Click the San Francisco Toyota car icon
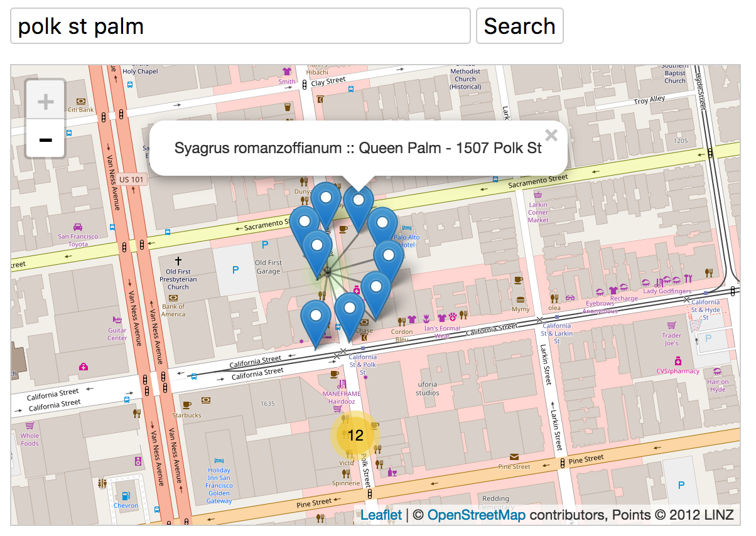The width and height of the screenshot is (756, 536). (x=78, y=227)
